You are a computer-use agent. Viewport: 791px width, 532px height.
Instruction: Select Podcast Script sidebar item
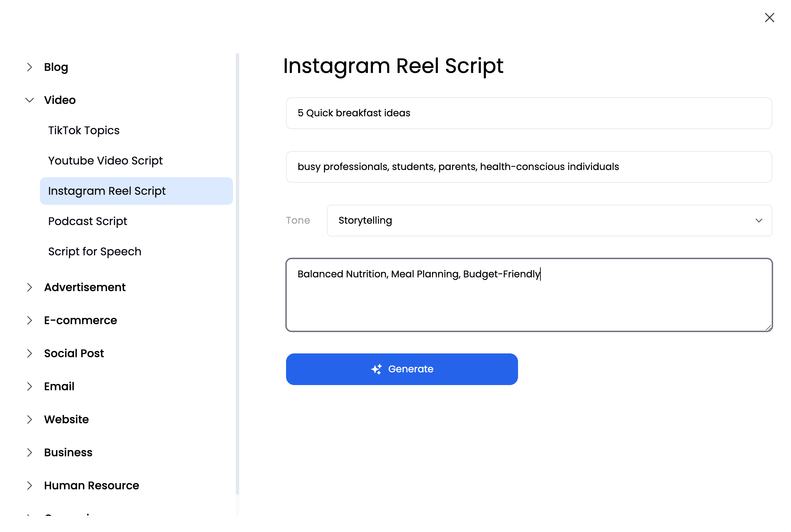point(88,221)
